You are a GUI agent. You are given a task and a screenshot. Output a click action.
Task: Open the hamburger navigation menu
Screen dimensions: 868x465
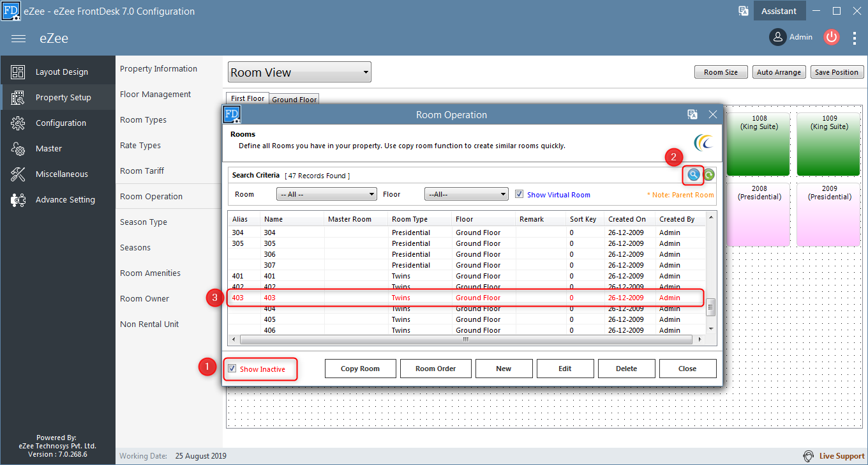[19, 38]
